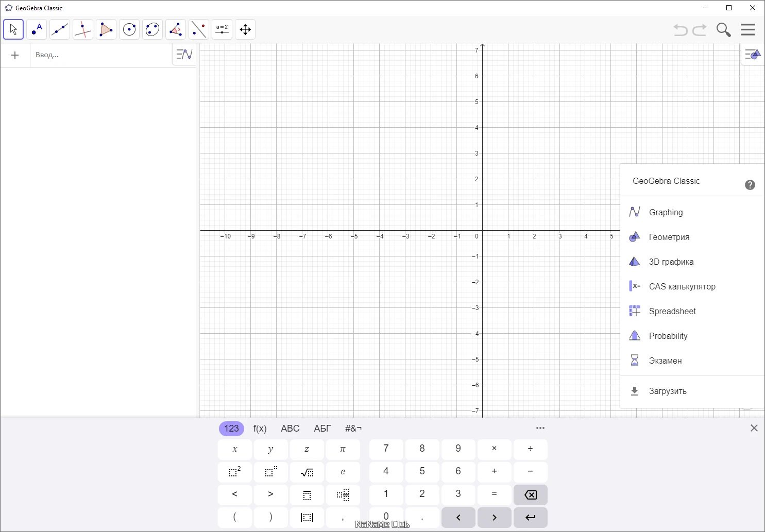Tap the π key
This screenshot has width=765, height=532.
(343, 449)
